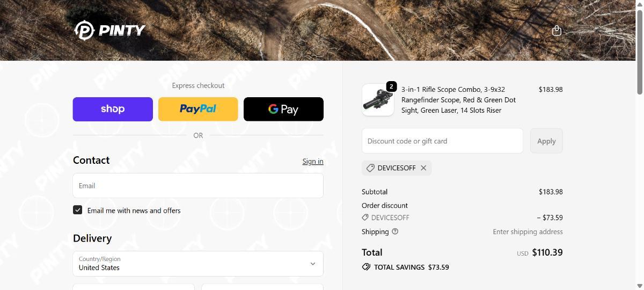Remove the DEVICESOFF discount code
Screen dimensions: 644x290
pyautogui.click(x=423, y=168)
